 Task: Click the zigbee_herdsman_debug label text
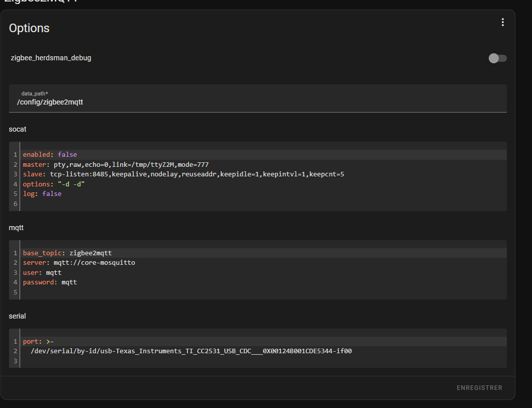(51, 58)
